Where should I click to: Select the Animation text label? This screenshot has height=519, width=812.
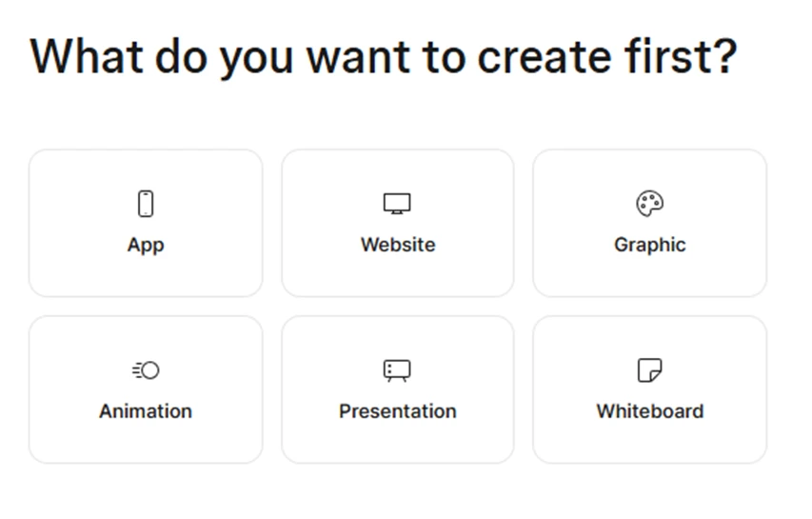pyautogui.click(x=146, y=411)
